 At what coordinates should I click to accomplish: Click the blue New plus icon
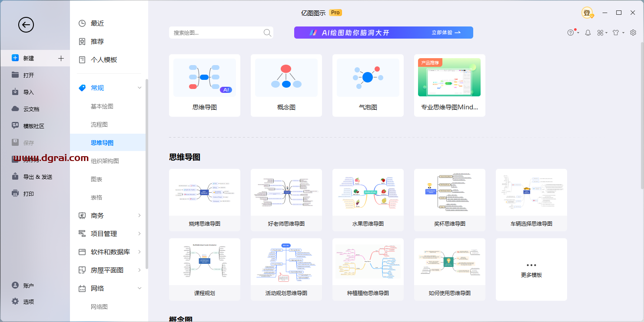tap(15, 58)
